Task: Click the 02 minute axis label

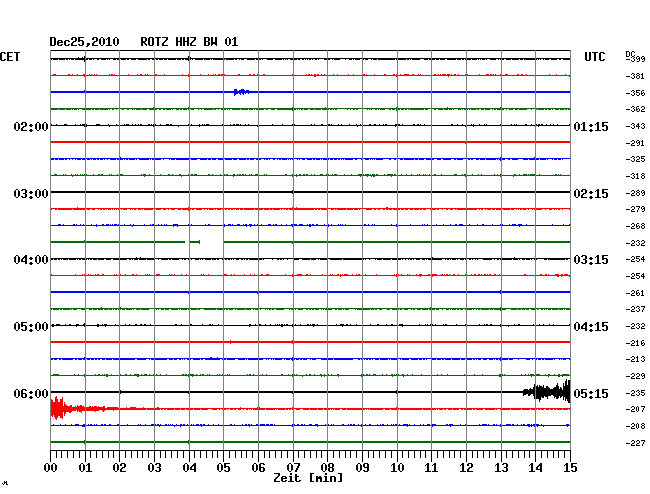Action: tap(119, 468)
